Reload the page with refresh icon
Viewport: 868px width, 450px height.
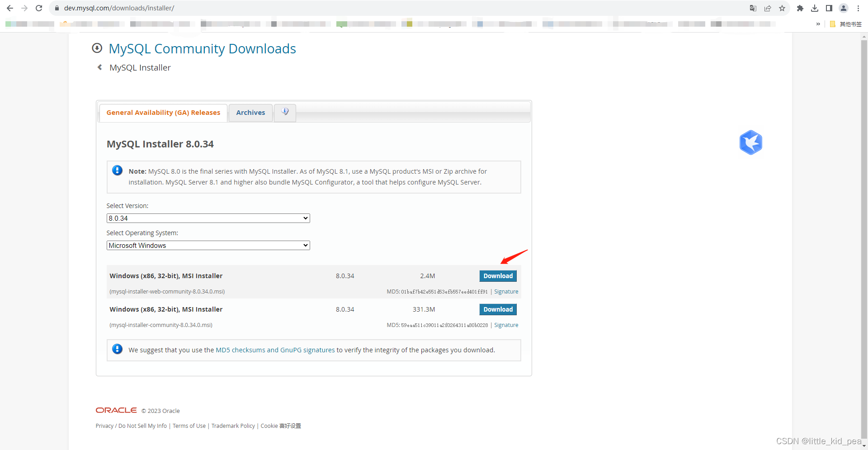click(39, 8)
